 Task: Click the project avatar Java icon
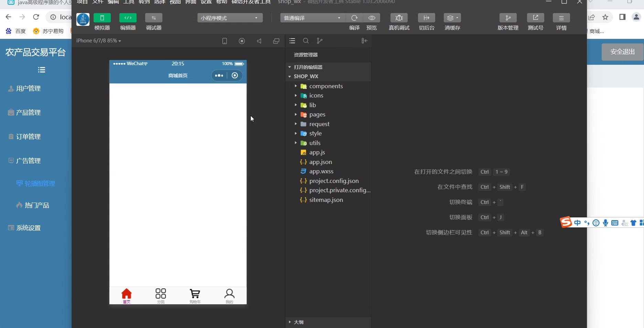tap(83, 19)
